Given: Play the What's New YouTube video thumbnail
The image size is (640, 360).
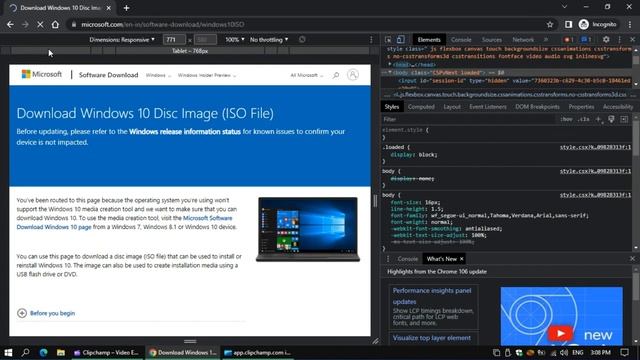Looking at the screenshot, I should (x=560, y=333).
